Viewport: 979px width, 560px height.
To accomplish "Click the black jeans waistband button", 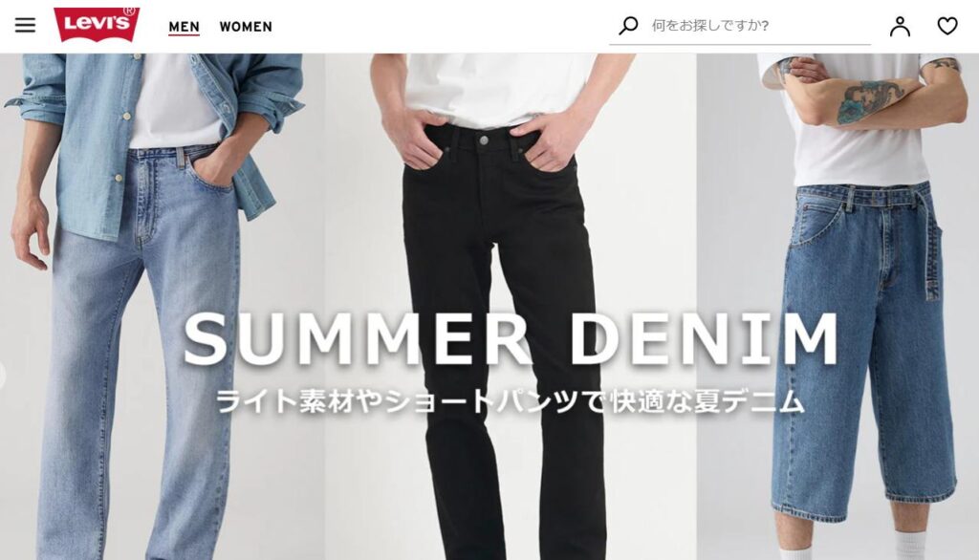I will (484, 140).
